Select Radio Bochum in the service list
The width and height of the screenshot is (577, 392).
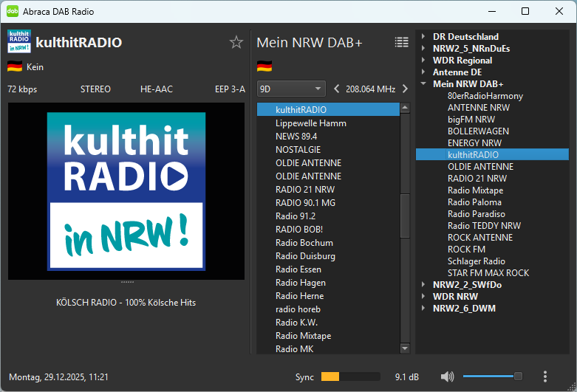point(304,243)
